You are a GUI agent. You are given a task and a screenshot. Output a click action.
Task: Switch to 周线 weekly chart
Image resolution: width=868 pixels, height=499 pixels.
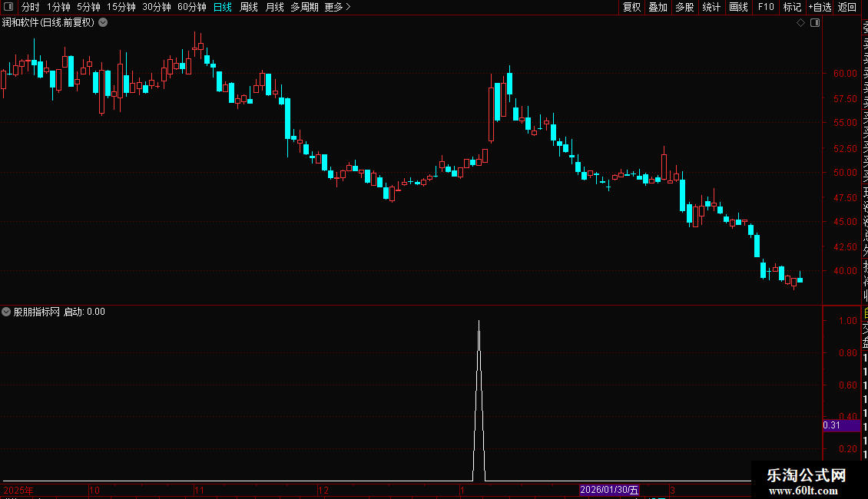(x=249, y=7)
